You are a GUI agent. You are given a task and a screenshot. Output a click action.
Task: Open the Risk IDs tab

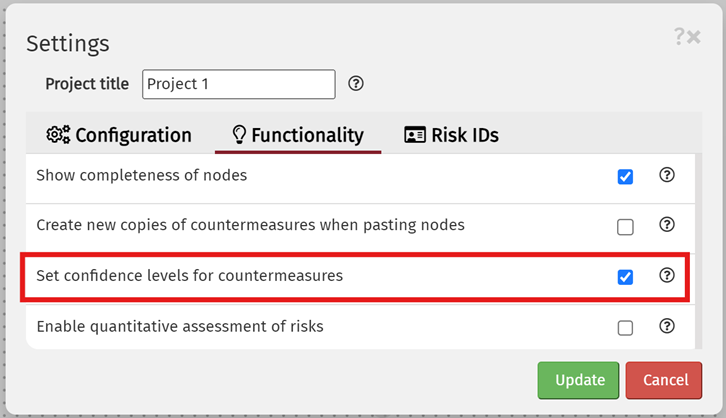(451, 135)
